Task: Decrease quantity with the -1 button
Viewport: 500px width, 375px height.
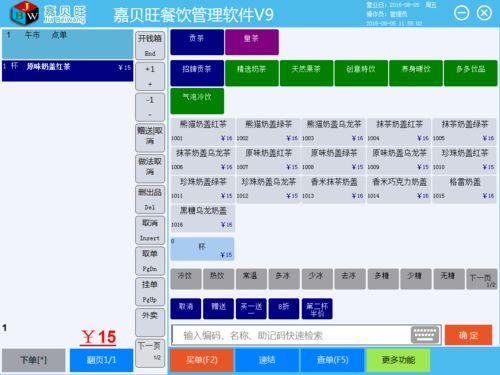Action: point(150,107)
